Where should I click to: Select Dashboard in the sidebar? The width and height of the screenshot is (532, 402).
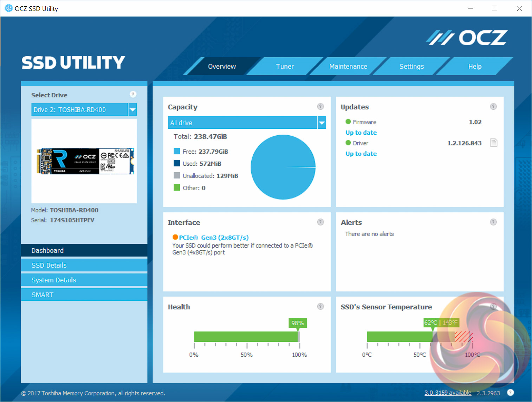[x=84, y=250]
